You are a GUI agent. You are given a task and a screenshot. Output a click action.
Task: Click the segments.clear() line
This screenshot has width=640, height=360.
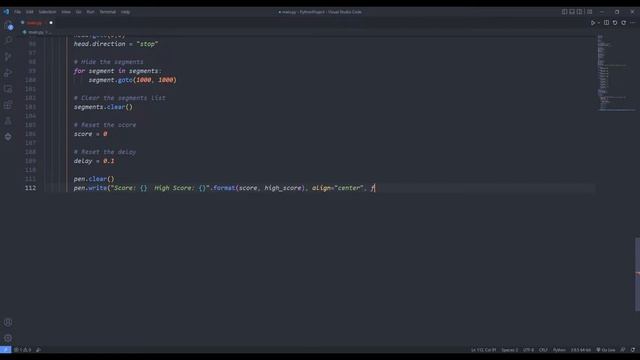(x=103, y=107)
